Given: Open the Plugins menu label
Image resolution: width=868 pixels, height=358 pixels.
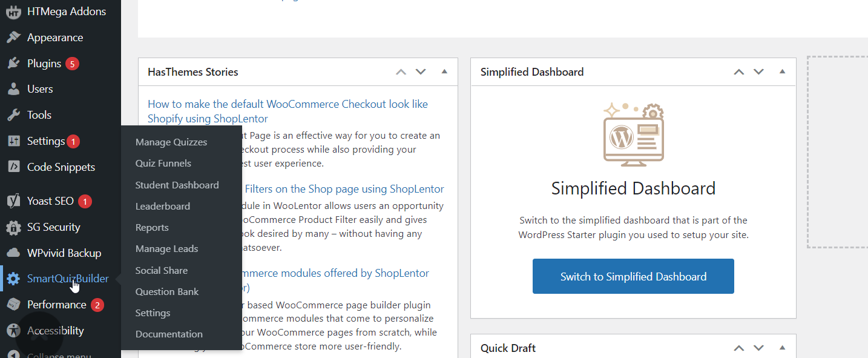Looking at the screenshot, I should (x=44, y=64).
